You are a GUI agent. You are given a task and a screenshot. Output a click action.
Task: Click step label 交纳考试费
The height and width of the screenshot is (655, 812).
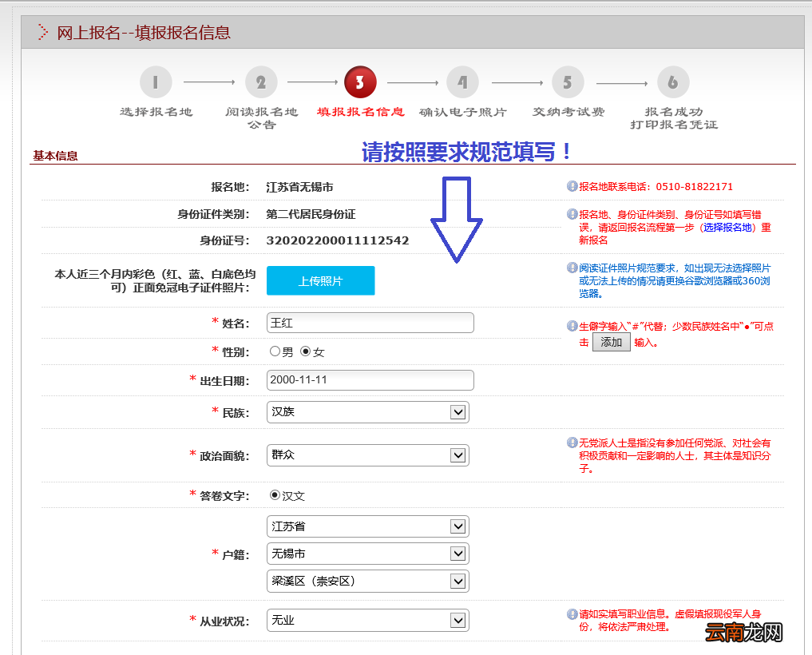(x=568, y=111)
